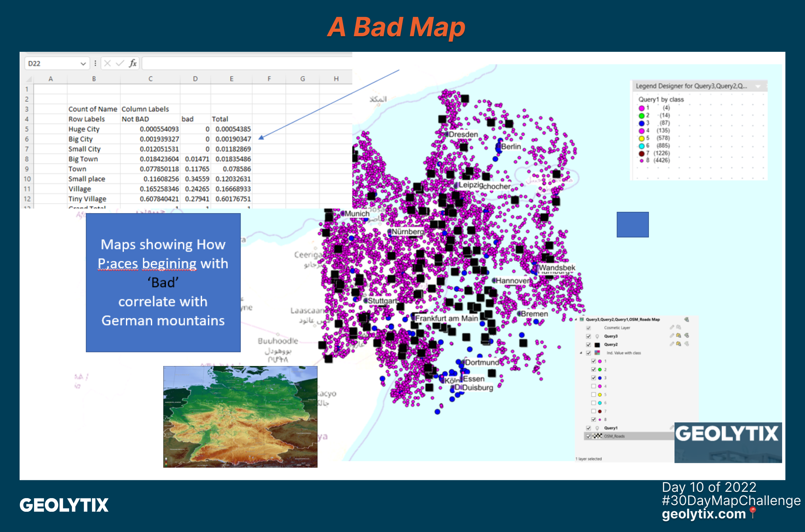Collapse the Ind. Value with class tree
The image size is (805, 532).
tap(581, 353)
